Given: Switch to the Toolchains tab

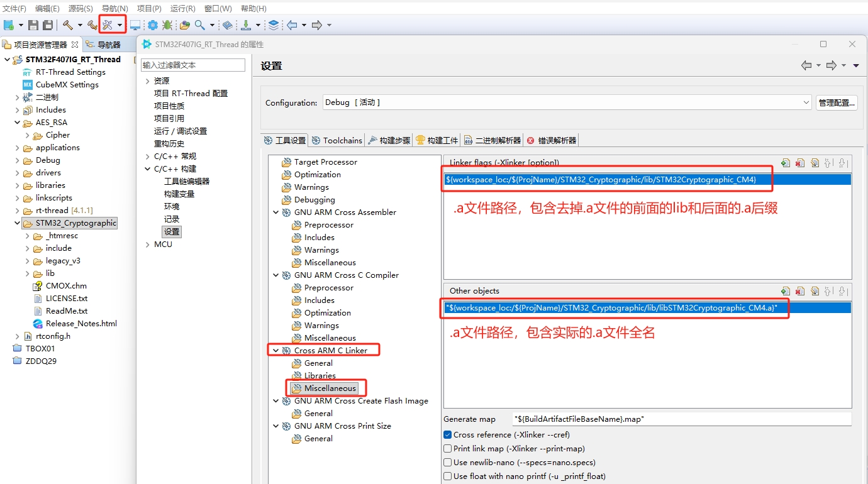Looking at the screenshot, I should tap(337, 140).
